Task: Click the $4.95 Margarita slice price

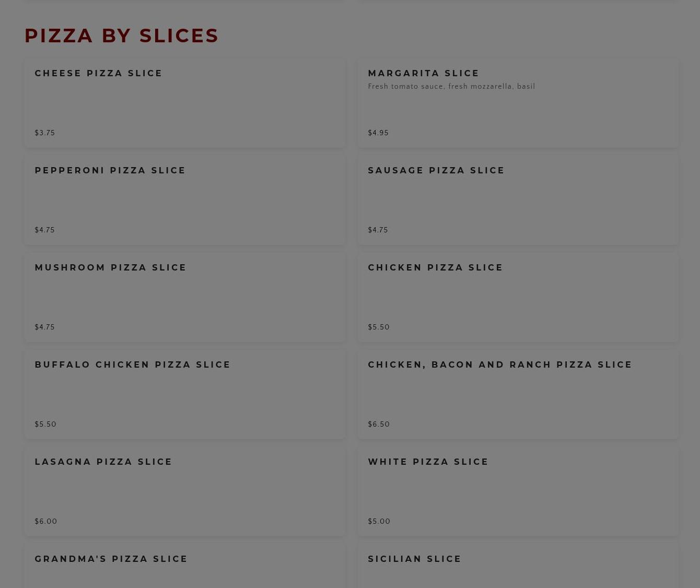Action: click(378, 133)
